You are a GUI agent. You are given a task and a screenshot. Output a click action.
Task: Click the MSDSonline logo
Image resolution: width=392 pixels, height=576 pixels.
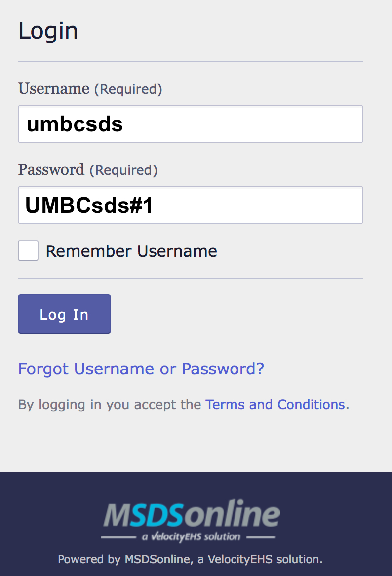point(190,515)
